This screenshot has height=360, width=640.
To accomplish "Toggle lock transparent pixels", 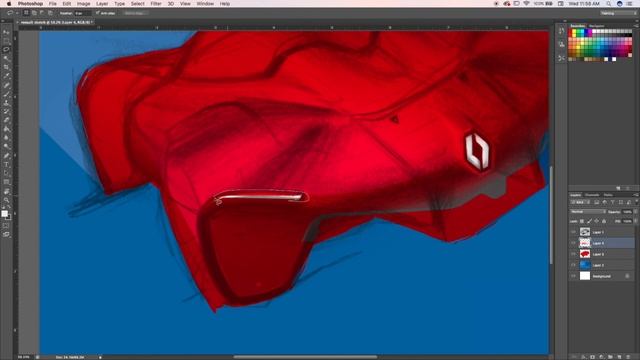I will [582, 221].
